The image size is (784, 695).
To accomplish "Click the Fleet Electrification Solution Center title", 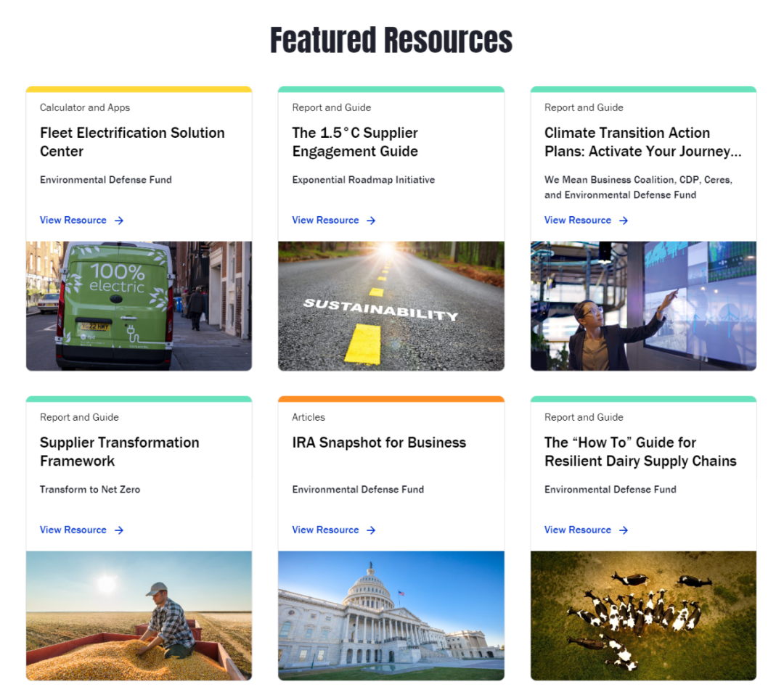I will tap(133, 142).
